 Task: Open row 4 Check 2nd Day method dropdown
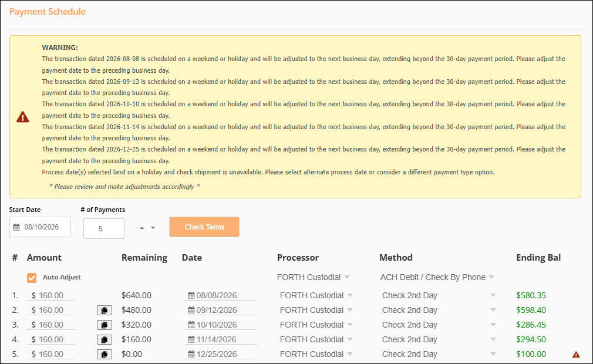[x=439, y=339]
